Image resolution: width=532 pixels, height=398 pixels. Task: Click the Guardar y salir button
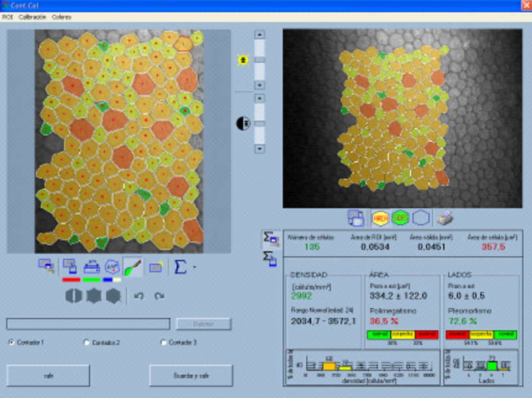(x=191, y=375)
